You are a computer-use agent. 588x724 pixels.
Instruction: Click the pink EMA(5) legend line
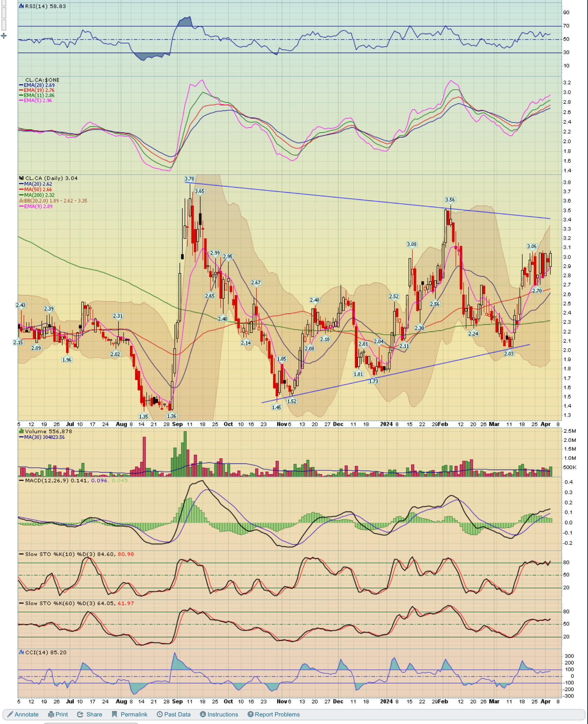[x=21, y=100]
